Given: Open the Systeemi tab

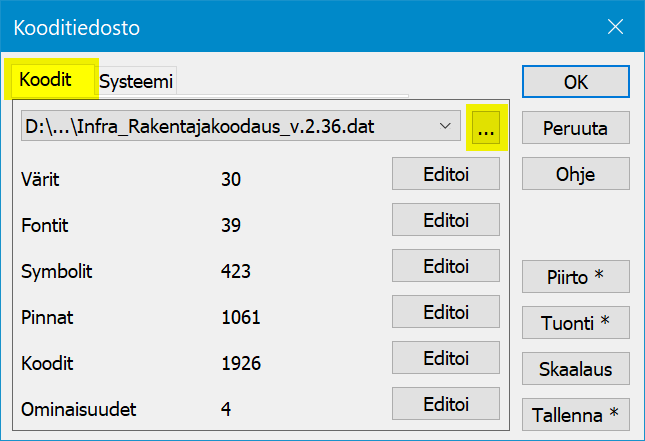Looking at the screenshot, I should [137, 81].
